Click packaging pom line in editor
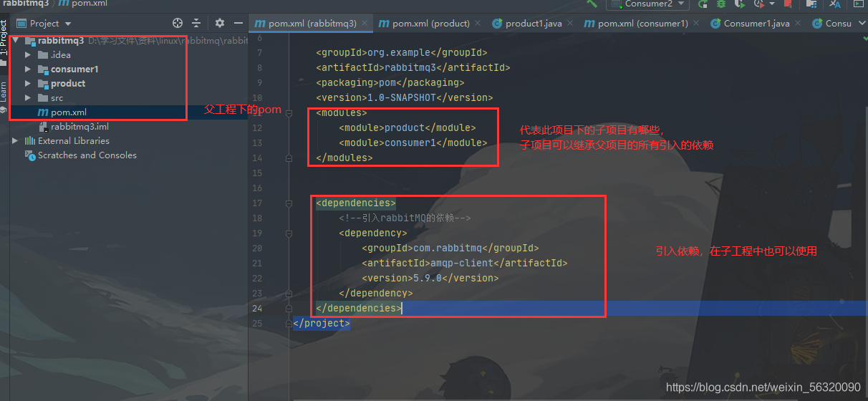This screenshot has height=401, width=868. point(390,82)
